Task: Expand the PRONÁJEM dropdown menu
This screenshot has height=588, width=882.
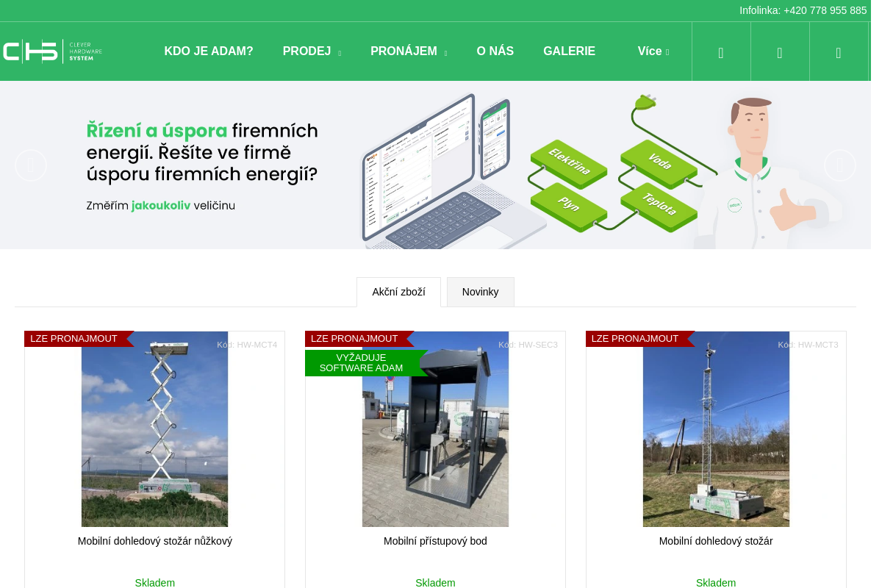Action: pos(408,51)
